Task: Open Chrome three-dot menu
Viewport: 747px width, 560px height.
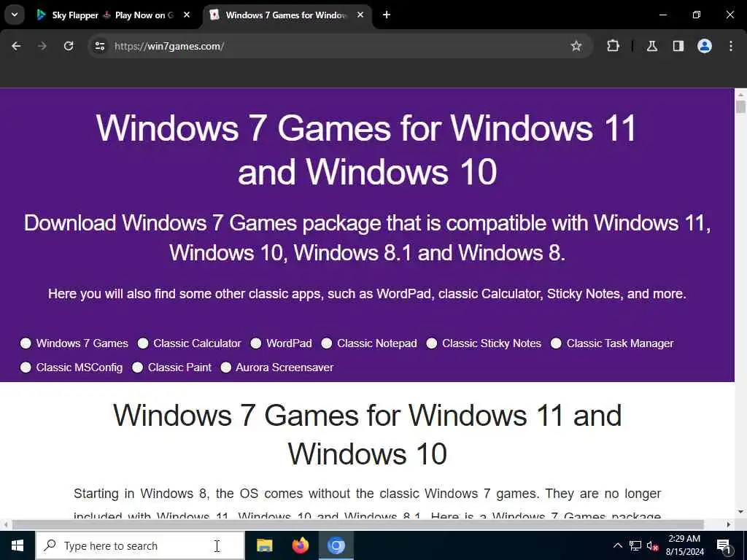Action: [x=731, y=46]
